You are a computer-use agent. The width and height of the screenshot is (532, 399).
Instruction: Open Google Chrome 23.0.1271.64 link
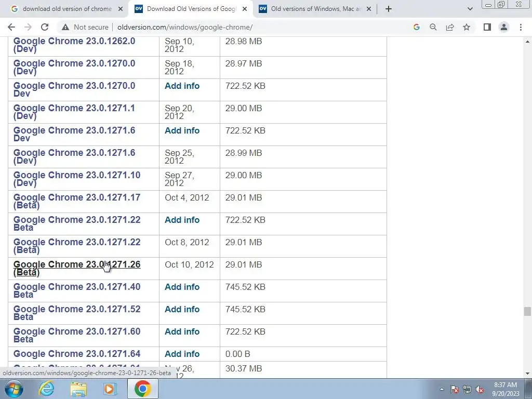tap(77, 354)
